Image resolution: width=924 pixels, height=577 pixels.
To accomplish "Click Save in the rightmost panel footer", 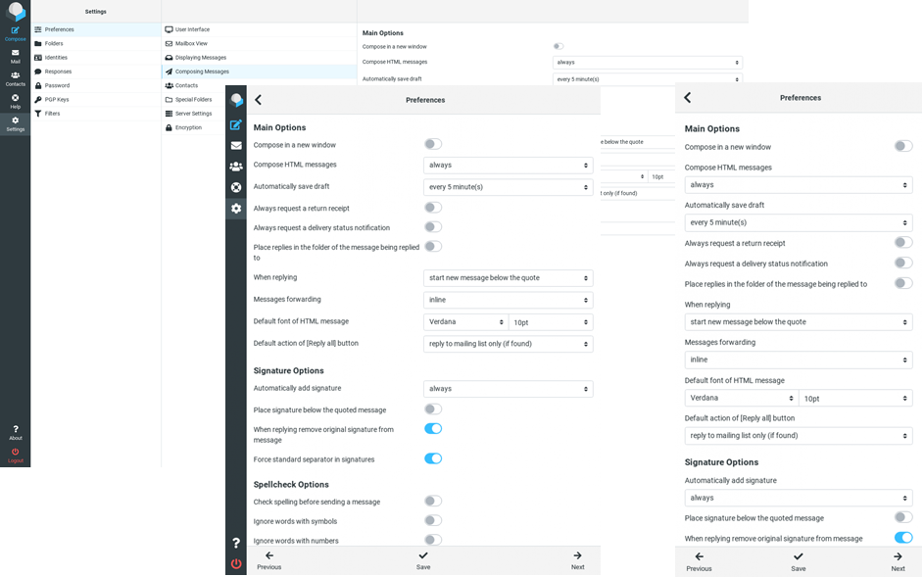I will click(799, 561).
